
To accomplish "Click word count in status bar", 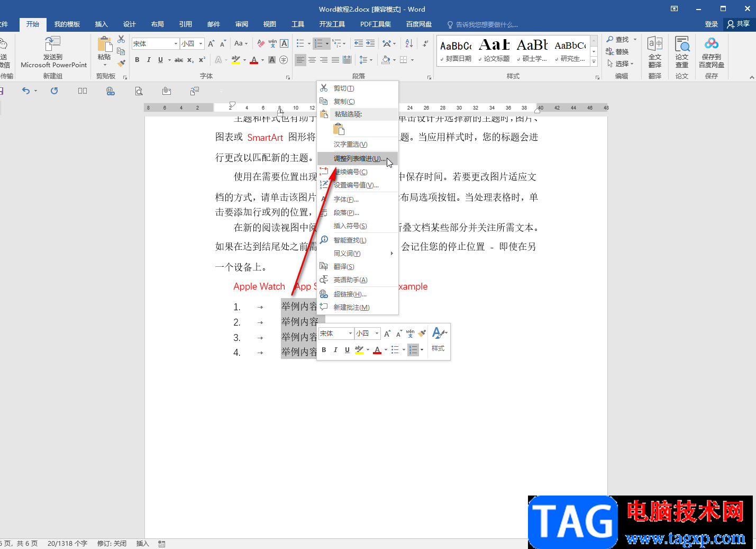I will click(x=67, y=544).
